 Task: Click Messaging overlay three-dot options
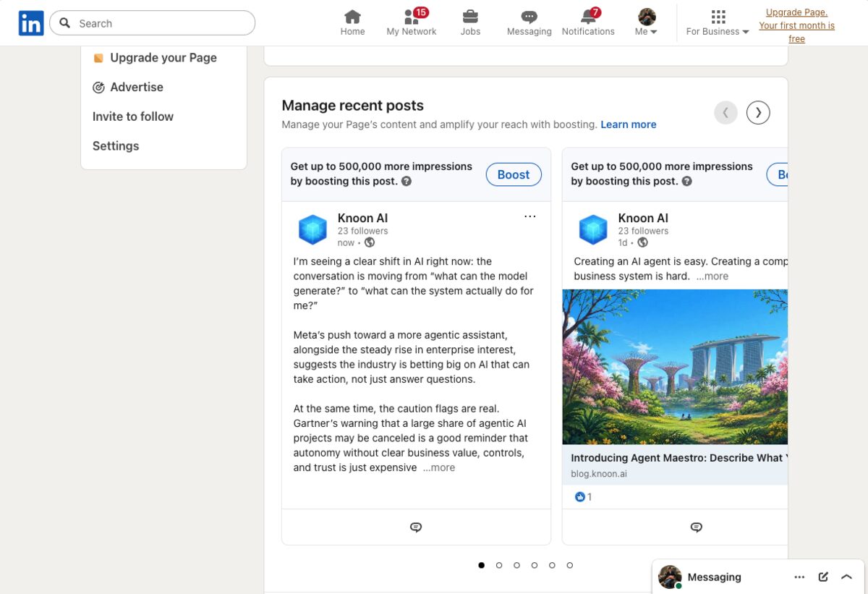[799, 577]
